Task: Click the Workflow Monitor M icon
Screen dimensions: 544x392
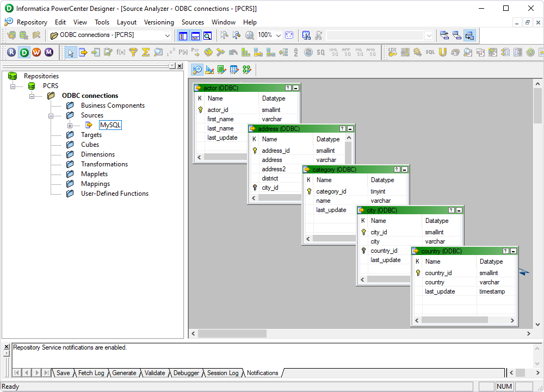Action: coord(50,52)
